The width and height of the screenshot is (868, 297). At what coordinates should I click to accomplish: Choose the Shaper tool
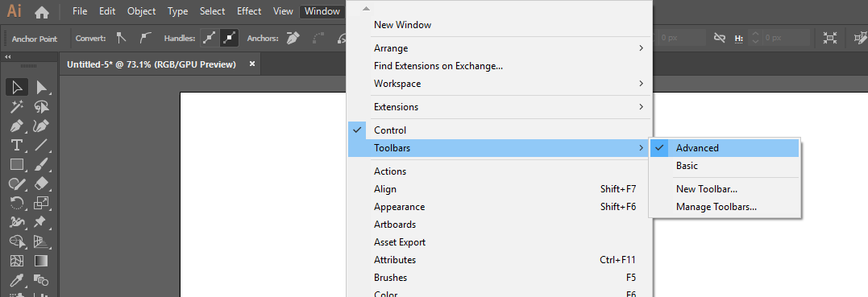point(17,184)
